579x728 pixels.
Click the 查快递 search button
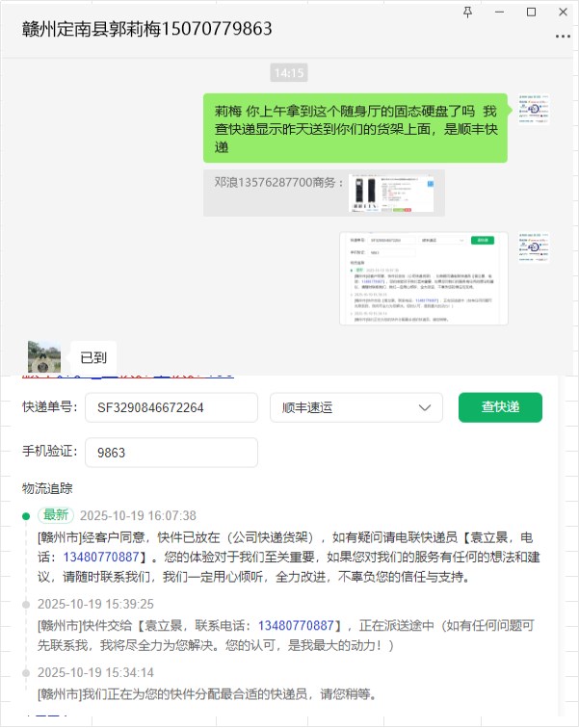(x=500, y=407)
